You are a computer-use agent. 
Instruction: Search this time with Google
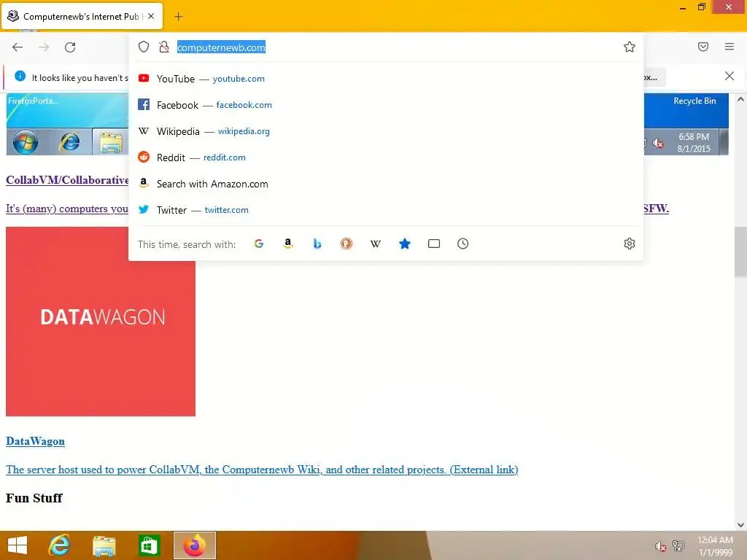(259, 244)
